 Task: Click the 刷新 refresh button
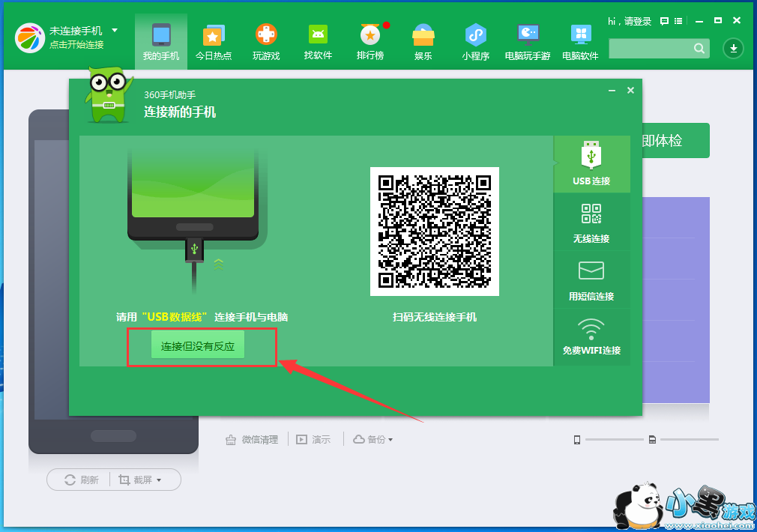pos(81,480)
